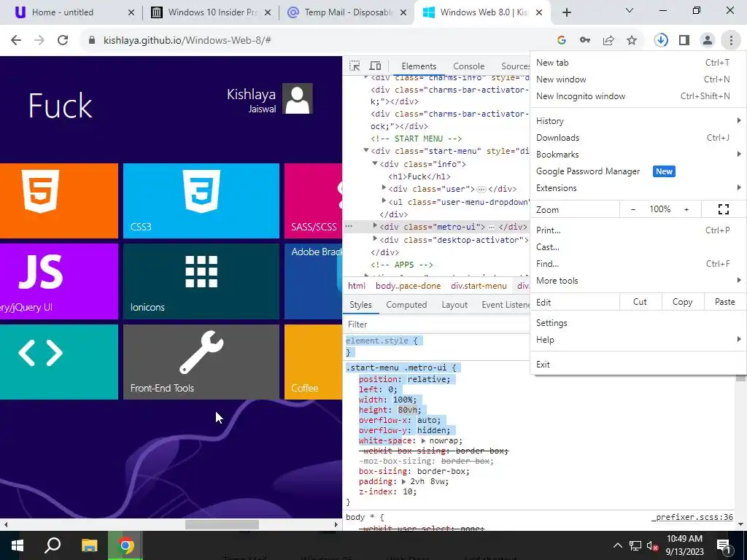The width and height of the screenshot is (747, 560).
Task: Collapse the div class start-menu node
Action: 366,150
